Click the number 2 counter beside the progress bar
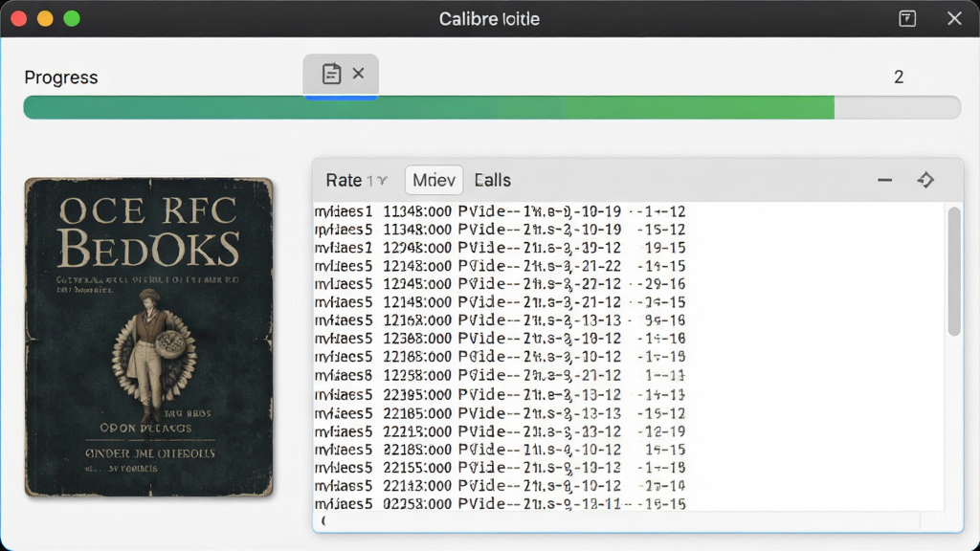This screenshot has width=980, height=551. [898, 77]
